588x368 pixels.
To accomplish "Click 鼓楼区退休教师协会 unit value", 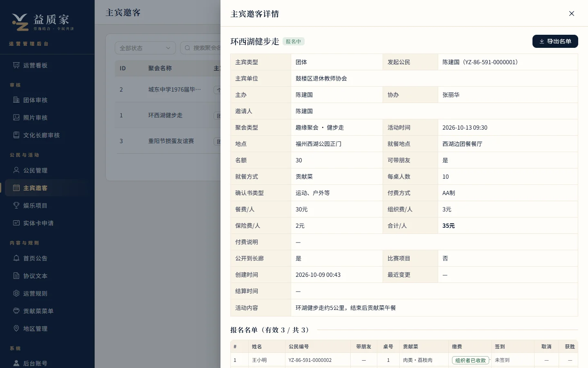I will (321, 79).
